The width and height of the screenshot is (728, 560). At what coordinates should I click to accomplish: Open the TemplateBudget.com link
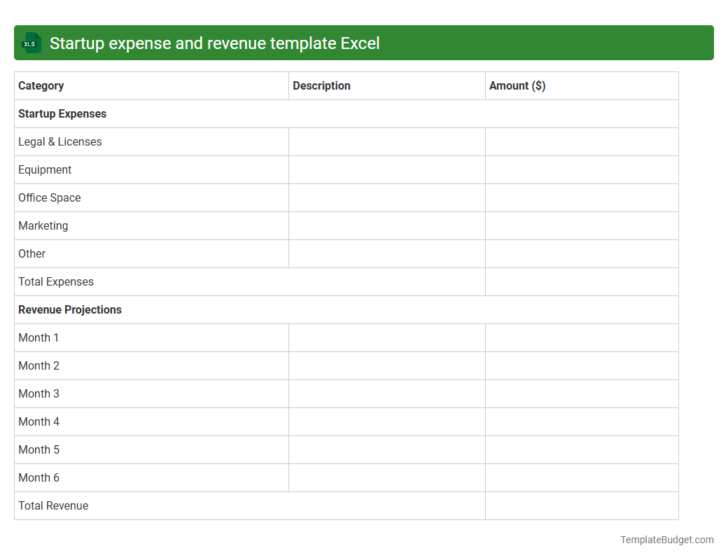pos(666,540)
